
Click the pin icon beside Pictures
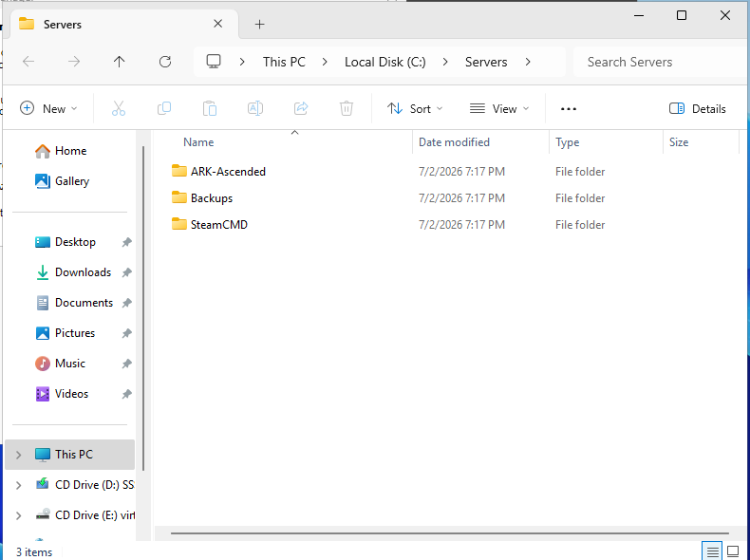[126, 333]
